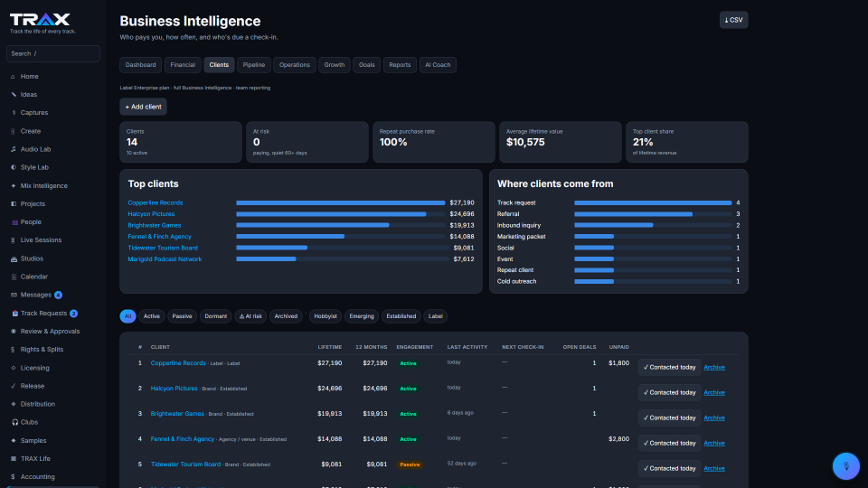Screen dimensions: 868x488
Task: Filter the client list by Established
Action: (401, 316)
